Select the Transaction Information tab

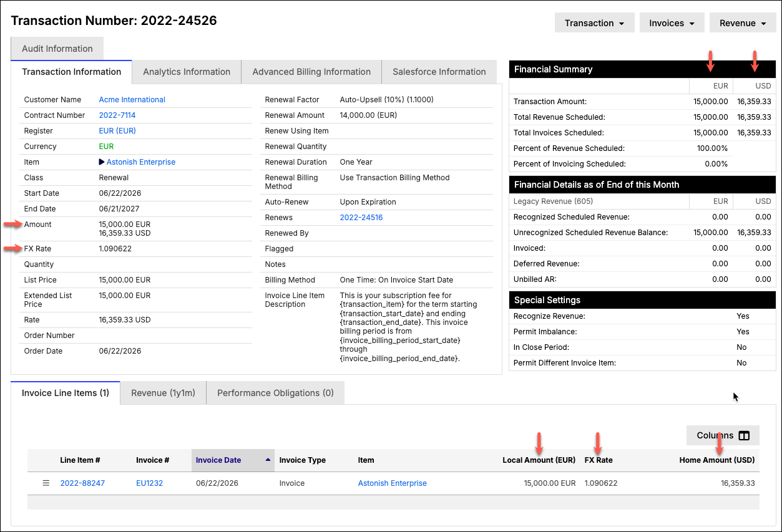[x=72, y=72]
